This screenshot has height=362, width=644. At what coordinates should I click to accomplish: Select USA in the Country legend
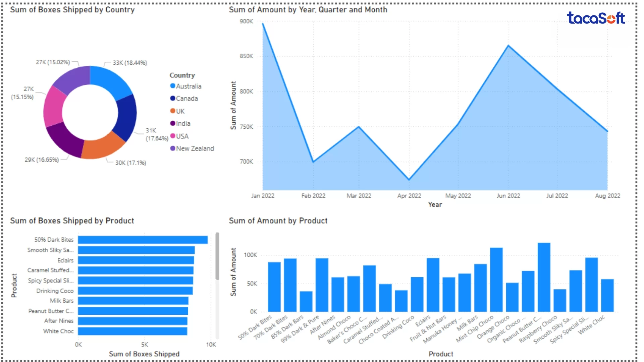pos(179,136)
